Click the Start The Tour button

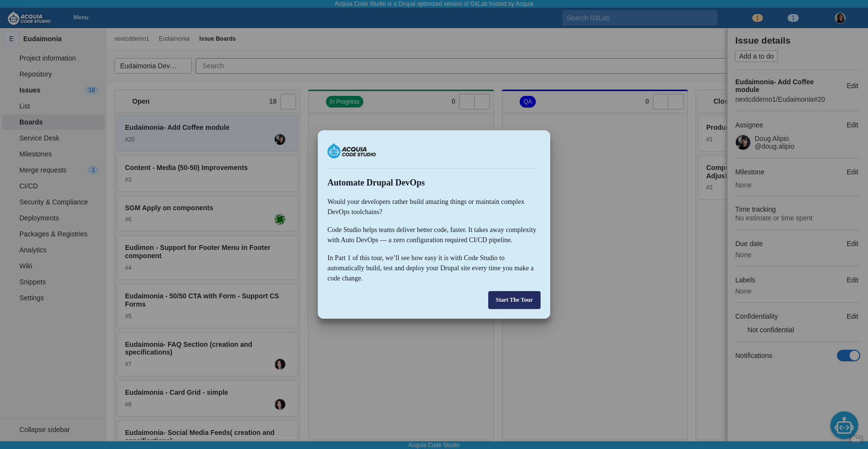(x=514, y=300)
